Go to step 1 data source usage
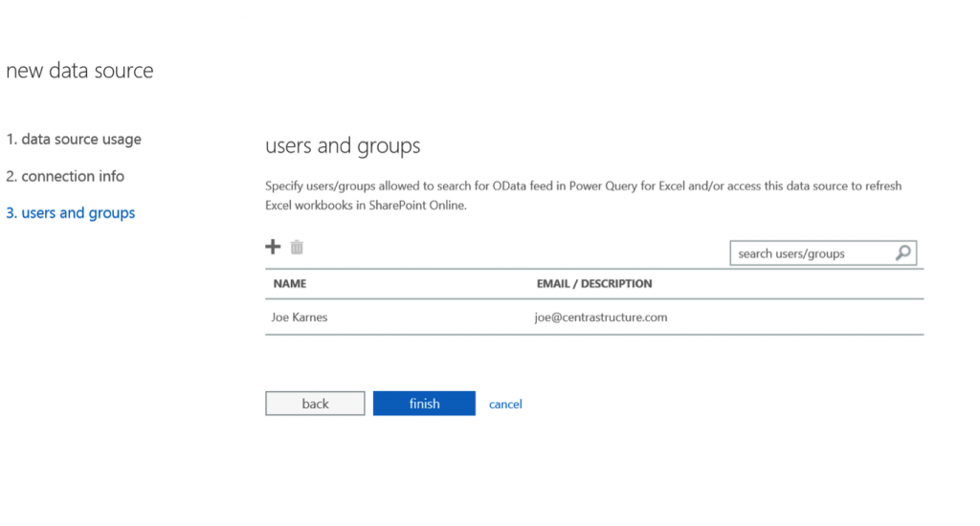 point(74,140)
